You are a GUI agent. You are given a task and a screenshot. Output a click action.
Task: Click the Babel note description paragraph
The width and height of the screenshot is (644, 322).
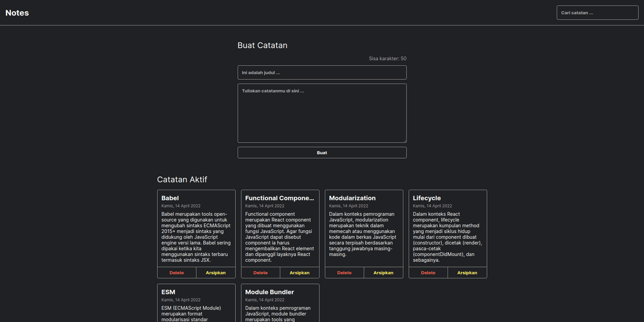(x=196, y=237)
